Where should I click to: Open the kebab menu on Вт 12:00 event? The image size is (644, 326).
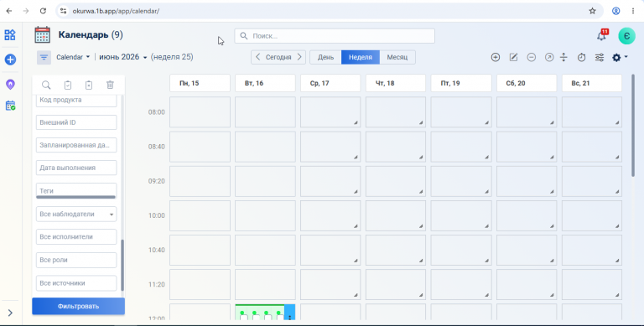point(290,317)
